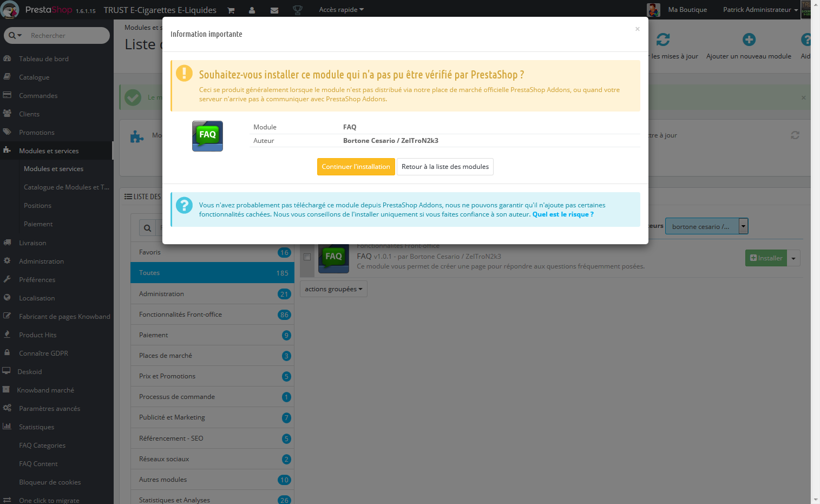The width and height of the screenshot is (820, 504).
Task: Open the envelope messages icon
Action: point(274,10)
